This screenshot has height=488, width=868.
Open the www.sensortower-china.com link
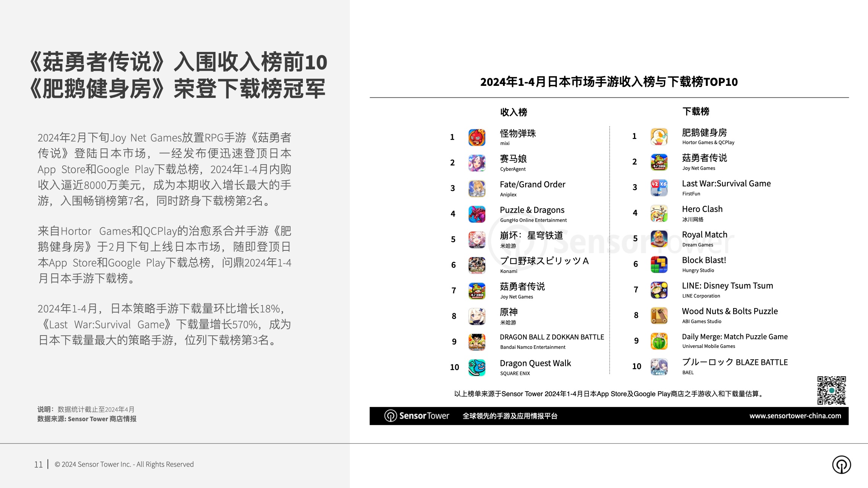pos(795,416)
